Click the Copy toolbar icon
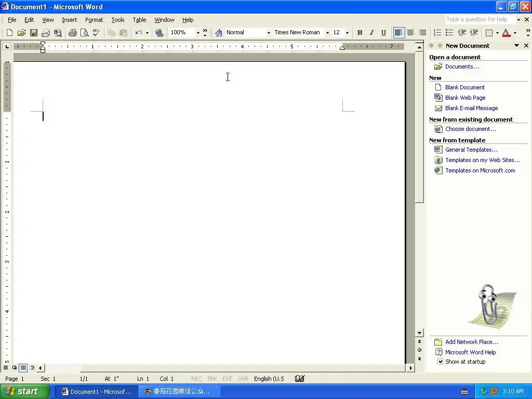Viewport: 532px width, 399px height. (x=111, y=33)
